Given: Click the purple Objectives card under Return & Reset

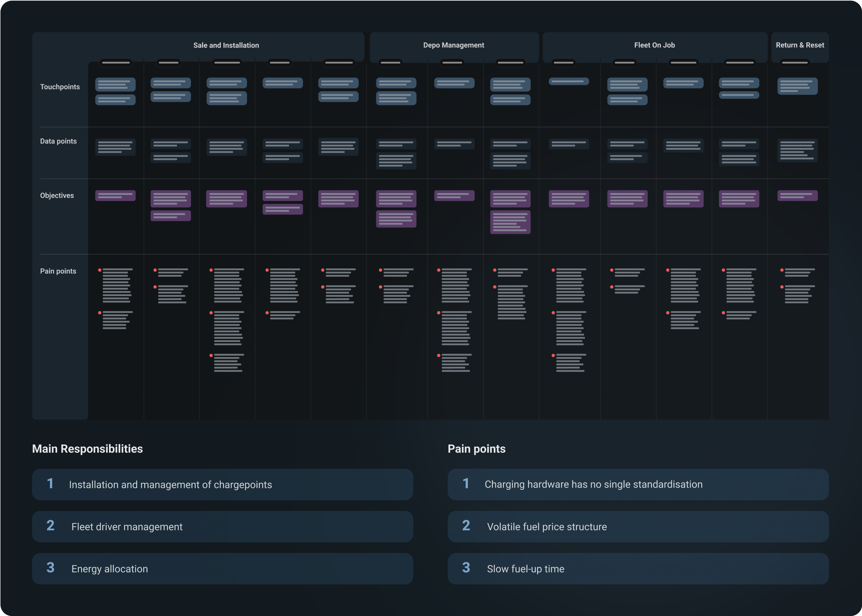Looking at the screenshot, I should coord(797,196).
